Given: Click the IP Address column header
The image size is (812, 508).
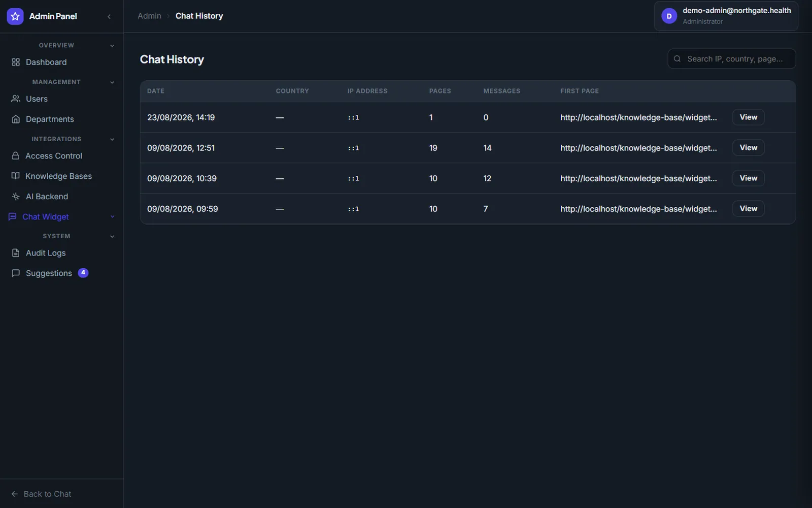Looking at the screenshot, I should tap(367, 91).
